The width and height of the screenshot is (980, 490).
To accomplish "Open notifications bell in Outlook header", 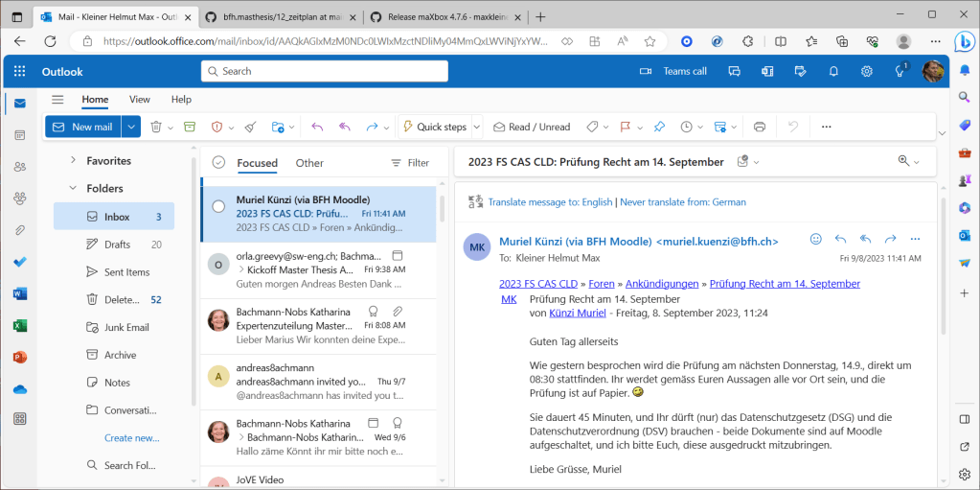I will 833,71.
